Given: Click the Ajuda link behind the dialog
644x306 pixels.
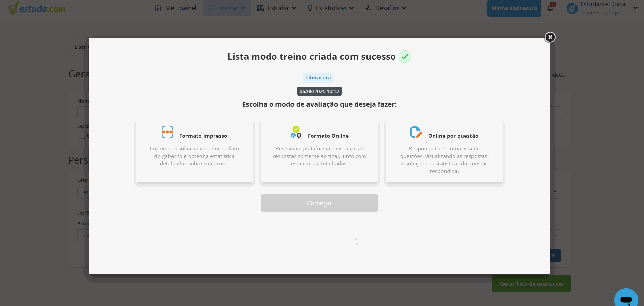Looking at the screenshot, I should tap(558, 75).
